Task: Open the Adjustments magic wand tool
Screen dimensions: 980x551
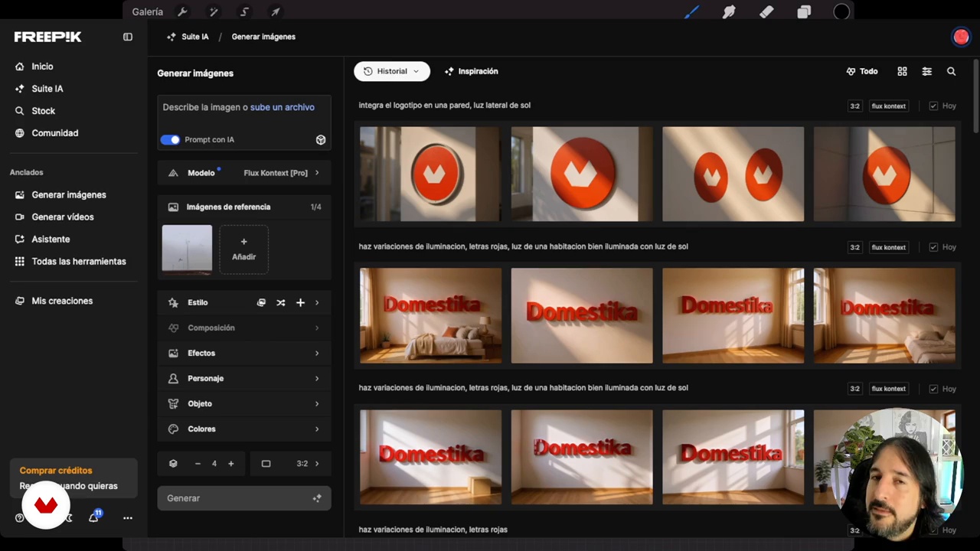Action: point(214,11)
